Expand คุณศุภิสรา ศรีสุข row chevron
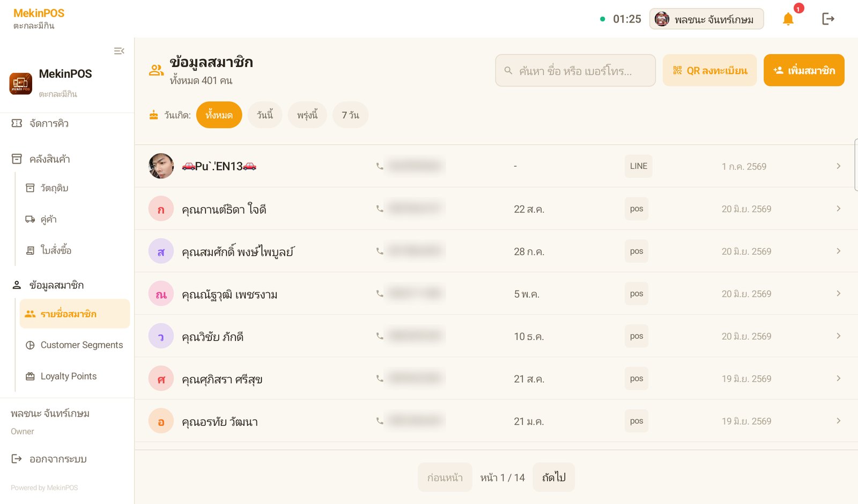858x504 pixels. [838, 378]
